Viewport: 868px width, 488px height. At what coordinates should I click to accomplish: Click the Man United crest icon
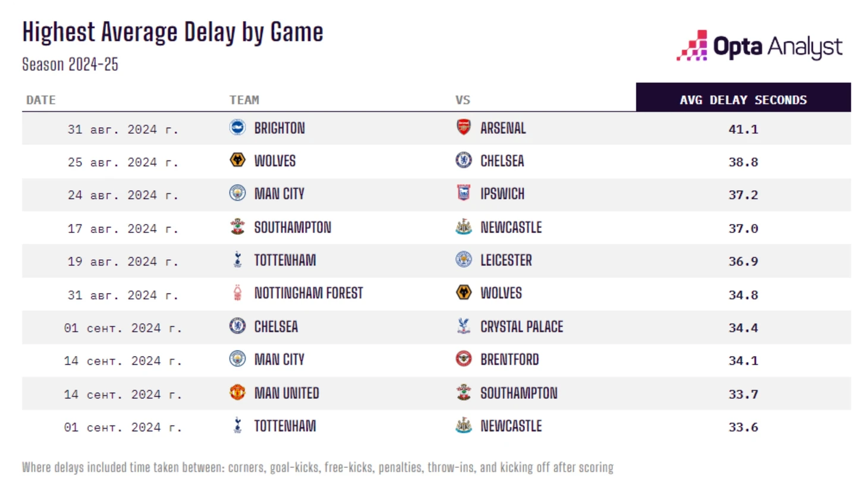point(237,392)
